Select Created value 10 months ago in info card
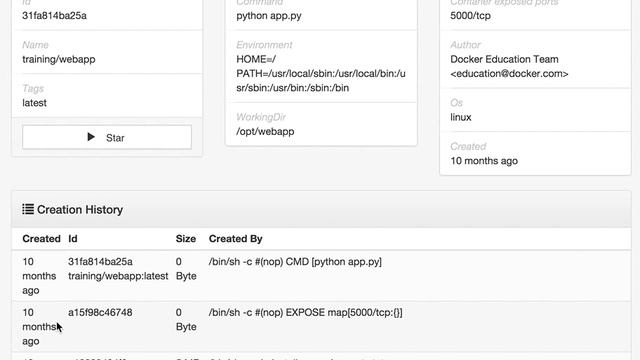 484,161
